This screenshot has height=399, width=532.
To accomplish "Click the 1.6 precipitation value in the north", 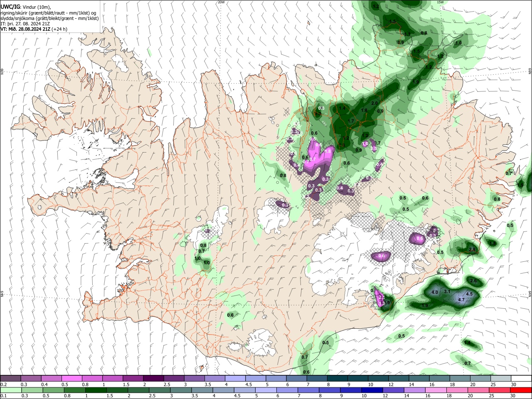I will click(365, 110).
